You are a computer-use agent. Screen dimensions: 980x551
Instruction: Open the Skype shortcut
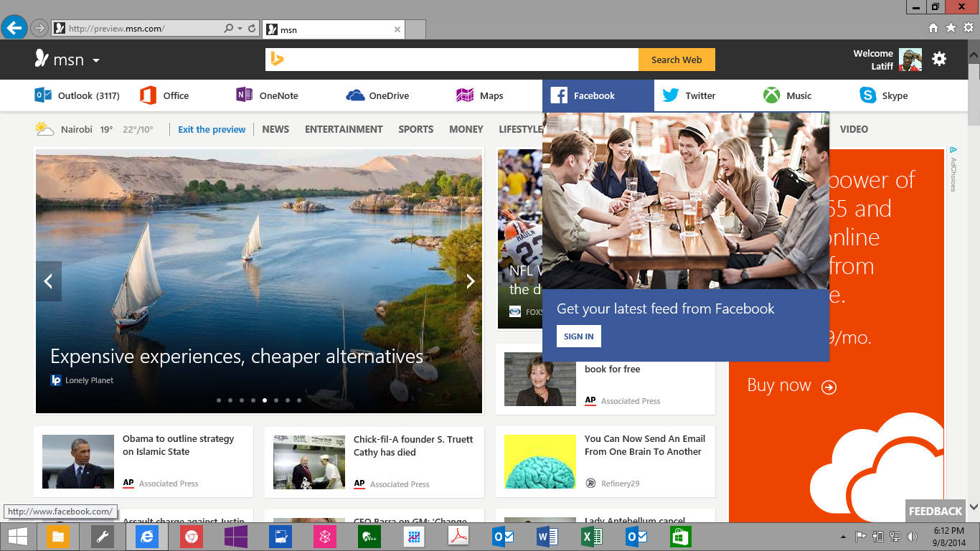(x=884, y=95)
